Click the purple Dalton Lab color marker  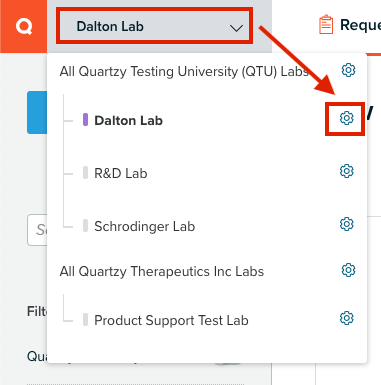pos(85,120)
